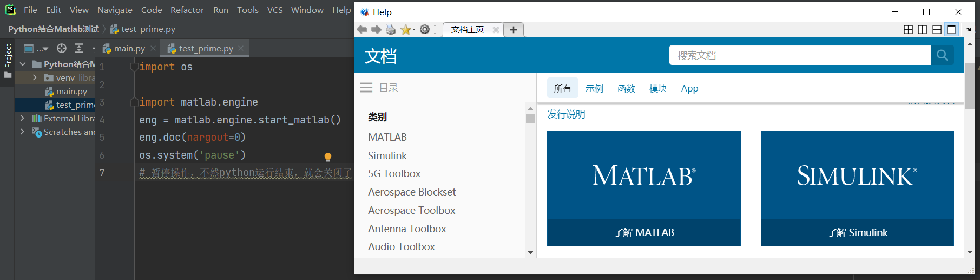Click the yellow intention lightbulb
Viewport: 980px width, 280px height.
click(x=327, y=157)
